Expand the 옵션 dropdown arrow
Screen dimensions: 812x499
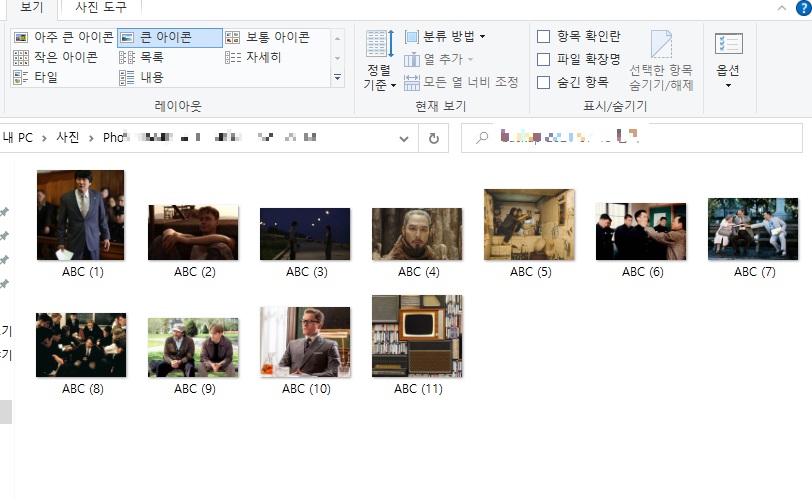[x=728, y=85]
